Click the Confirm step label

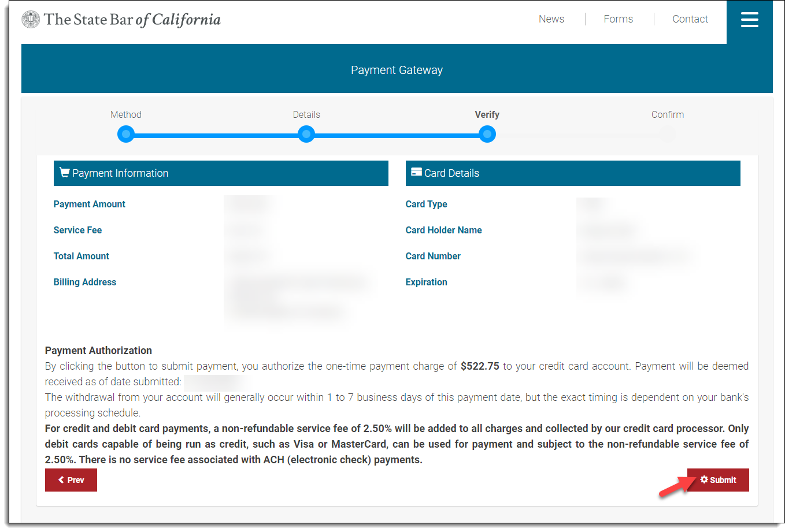pyautogui.click(x=668, y=114)
